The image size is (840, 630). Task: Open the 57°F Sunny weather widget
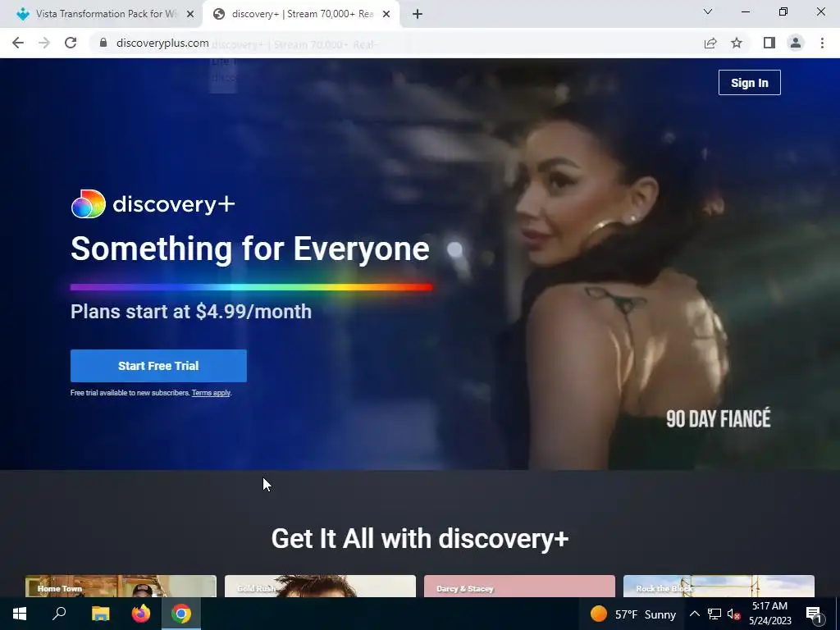pos(632,614)
